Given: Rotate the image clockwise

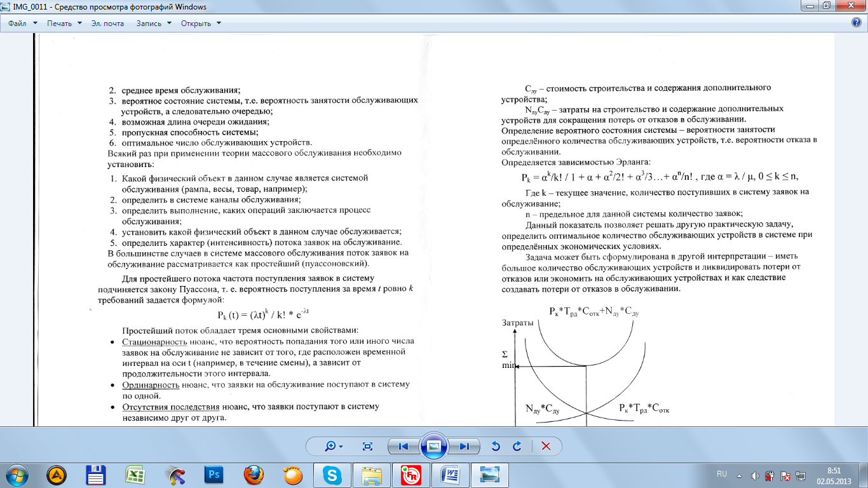Looking at the screenshot, I should tap(517, 446).
